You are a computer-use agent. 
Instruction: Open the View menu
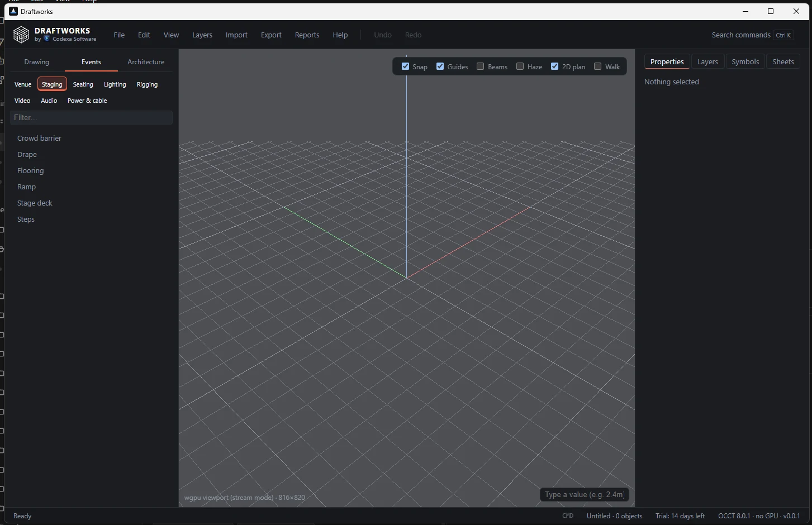[171, 35]
